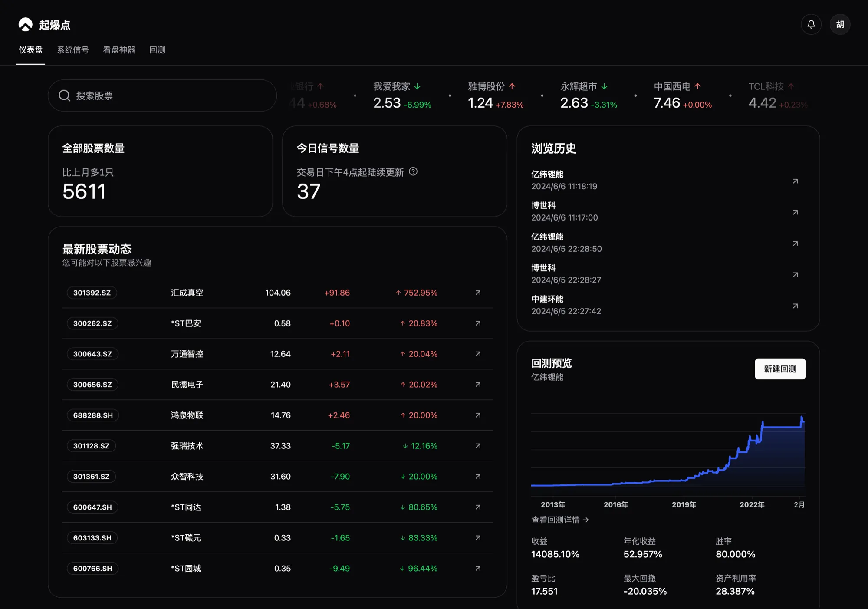Open arrow icon for 301392.SZ 汇成真空 row
Viewport: 868px width, 609px height.
[x=478, y=293]
